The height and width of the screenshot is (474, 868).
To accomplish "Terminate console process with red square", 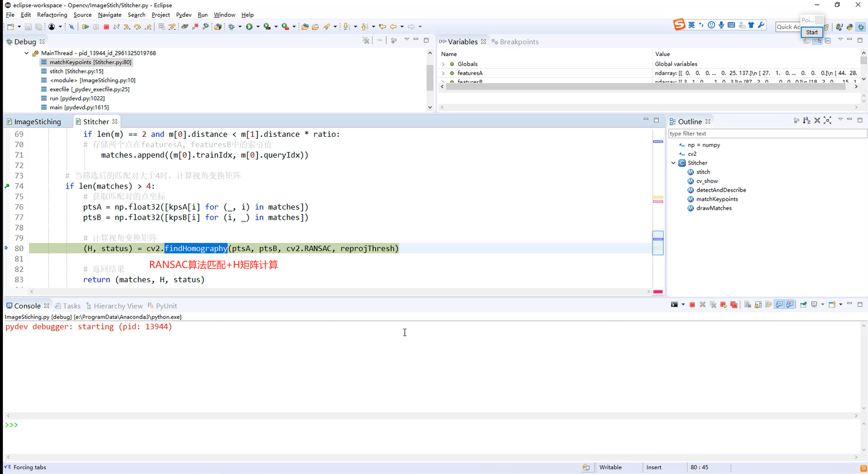I will (x=692, y=304).
